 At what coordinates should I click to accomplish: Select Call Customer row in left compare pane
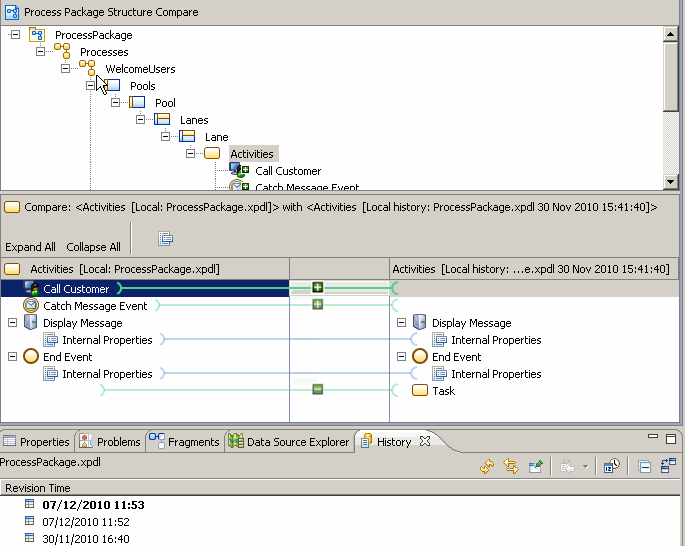tap(145, 288)
